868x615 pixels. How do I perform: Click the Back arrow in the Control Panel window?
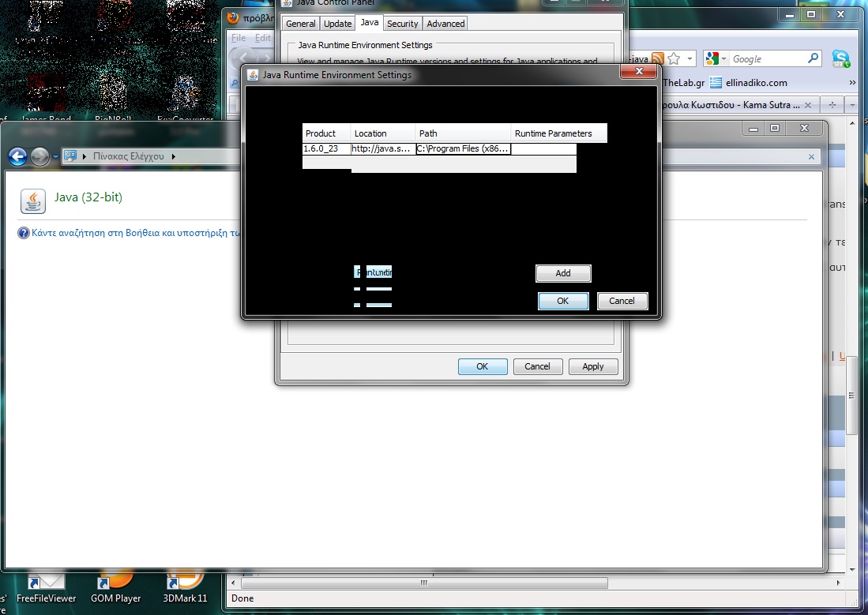(17, 156)
